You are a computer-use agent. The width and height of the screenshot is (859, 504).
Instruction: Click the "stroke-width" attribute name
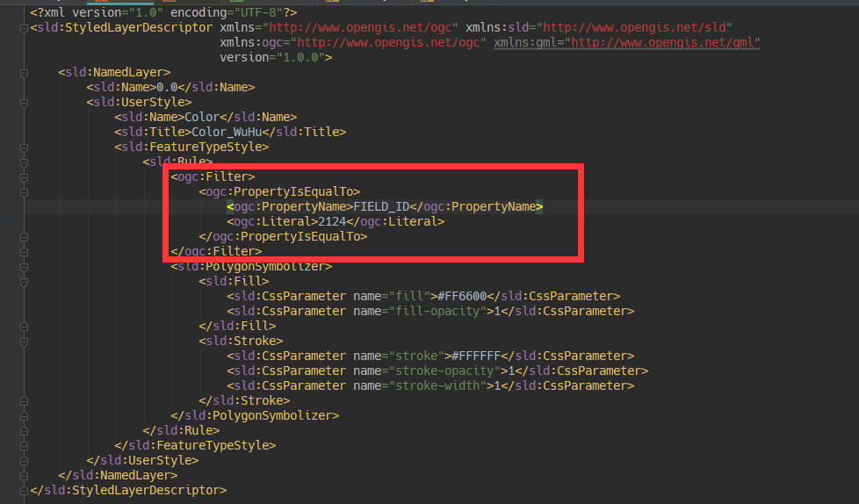tap(437, 385)
